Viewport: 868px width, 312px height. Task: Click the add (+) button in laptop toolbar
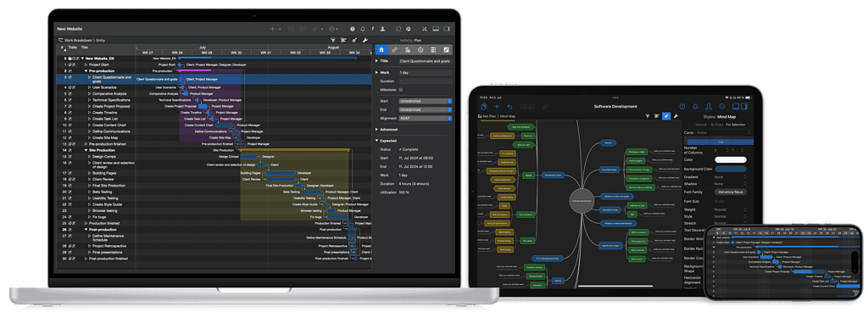coord(272,29)
